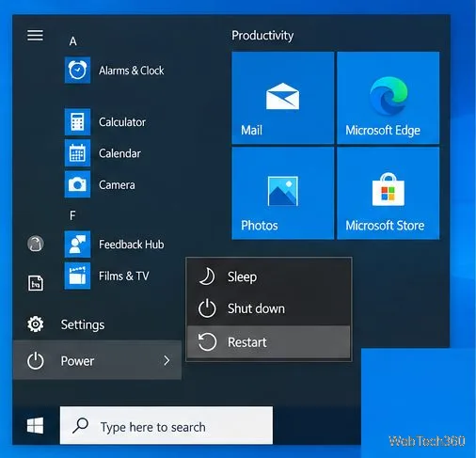This screenshot has height=458, width=476.
Task: Click the Productivity group heading
Action: pyautogui.click(x=262, y=36)
